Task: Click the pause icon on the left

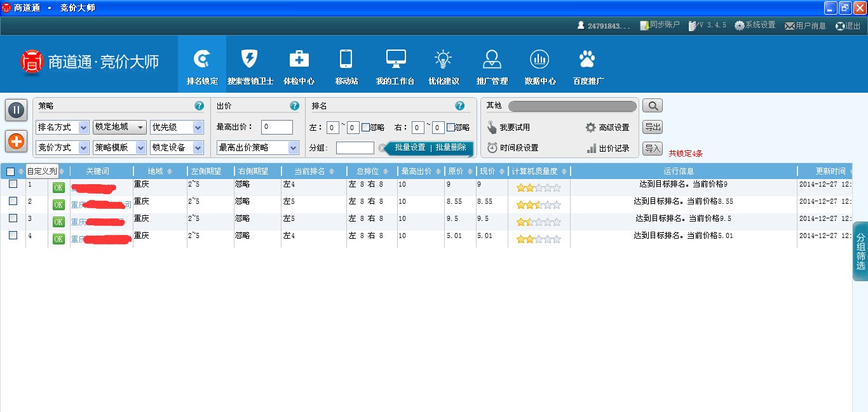Action: click(16, 109)
